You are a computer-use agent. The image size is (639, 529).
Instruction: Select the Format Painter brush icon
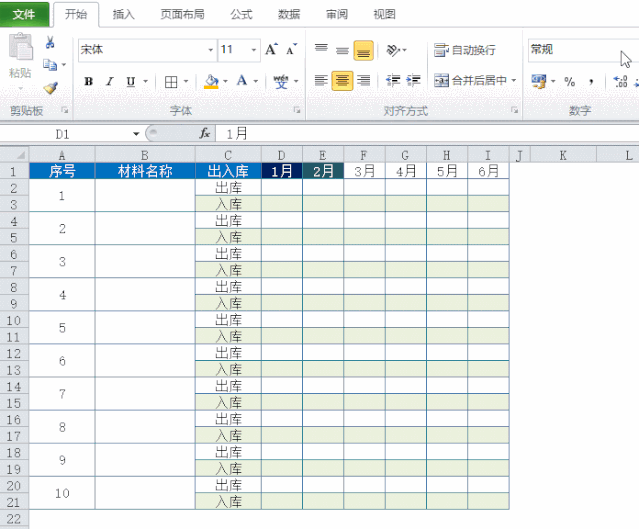point(51,87)
